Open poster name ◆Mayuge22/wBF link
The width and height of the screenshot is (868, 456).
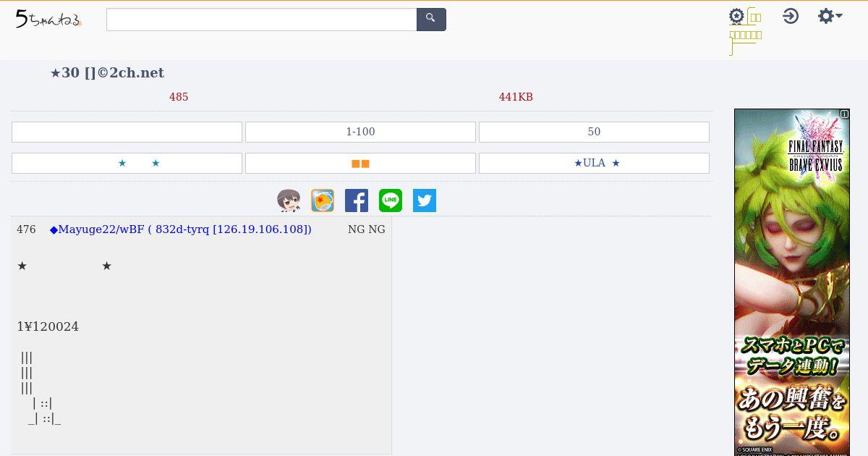pos(181,229)
